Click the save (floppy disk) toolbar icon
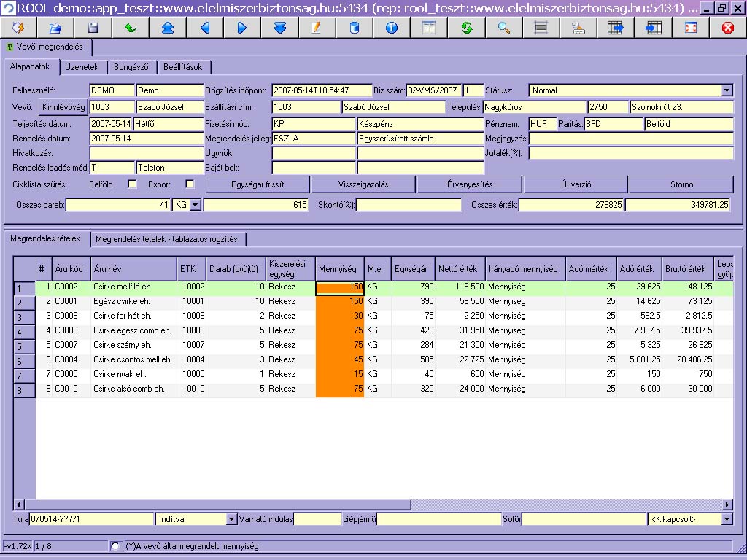 coord(93,28)
